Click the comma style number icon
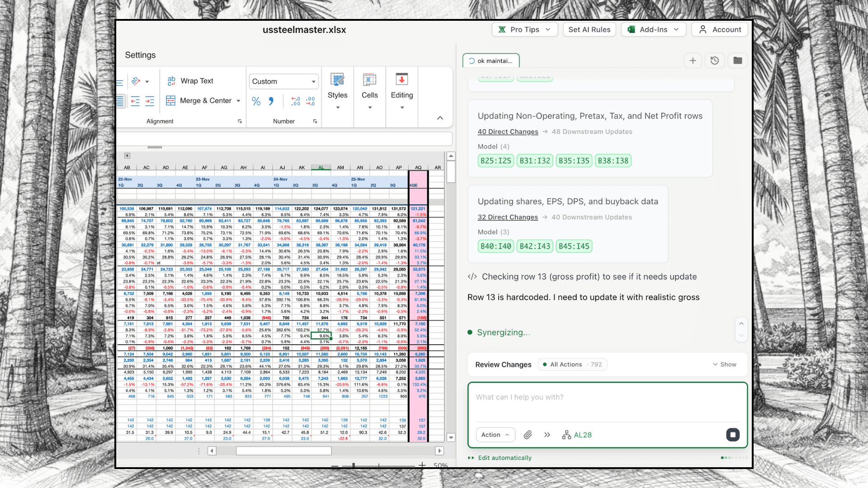Screen dimensions: 868x488 (270, 102)
